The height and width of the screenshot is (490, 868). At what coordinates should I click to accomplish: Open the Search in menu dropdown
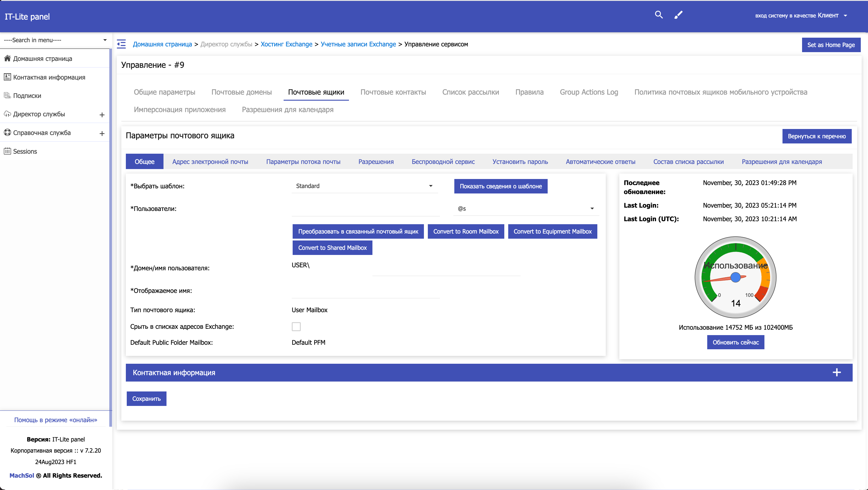click(55, 40)
